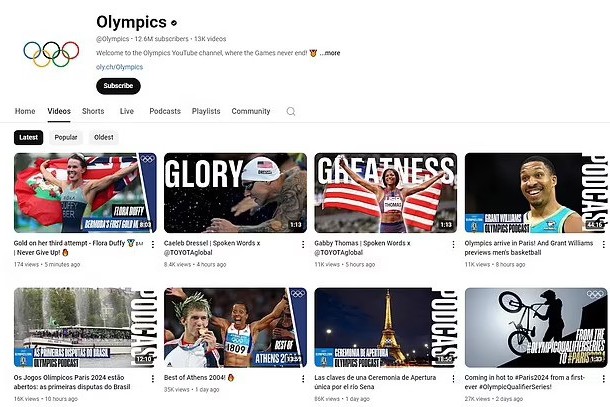Open options menu for OlympicQualifierSeries video
610x407 pixels.
603,379
